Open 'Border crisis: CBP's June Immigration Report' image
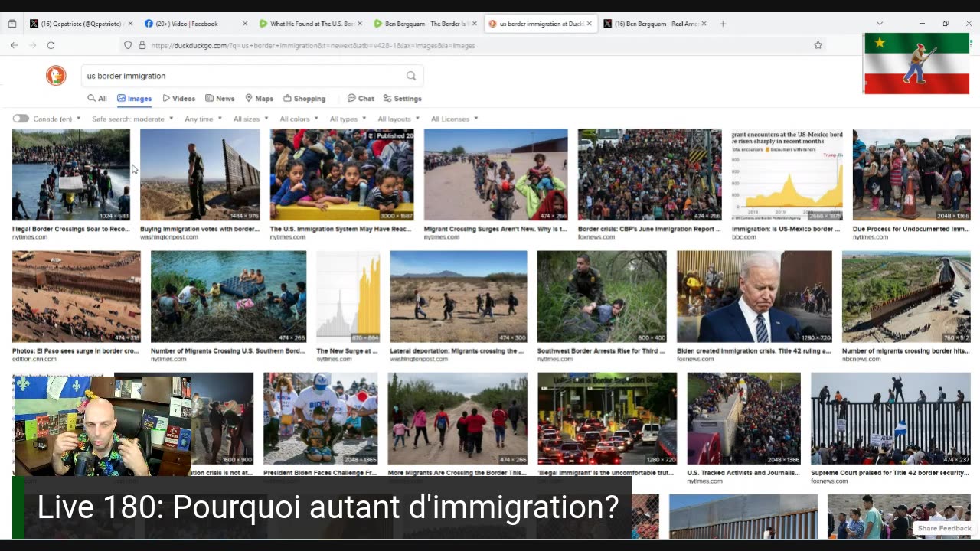The image size is (980, 551). pos(649,174)
